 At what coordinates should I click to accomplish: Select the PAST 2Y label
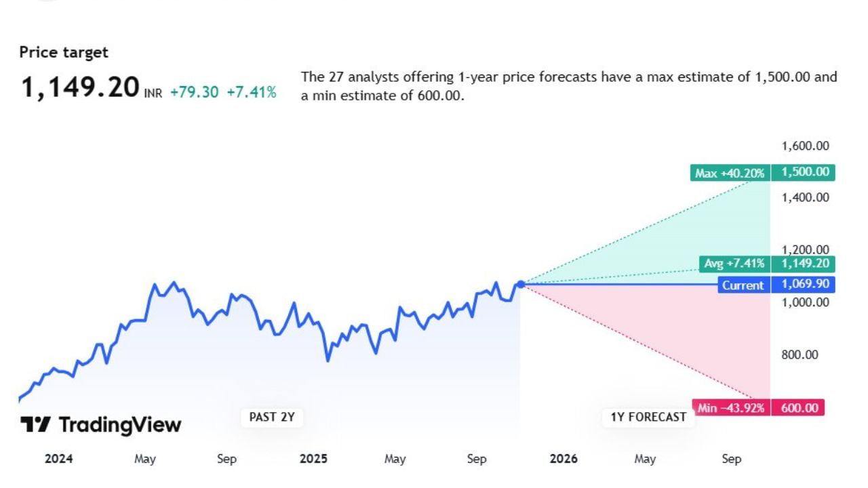click(x=272, y=417)
